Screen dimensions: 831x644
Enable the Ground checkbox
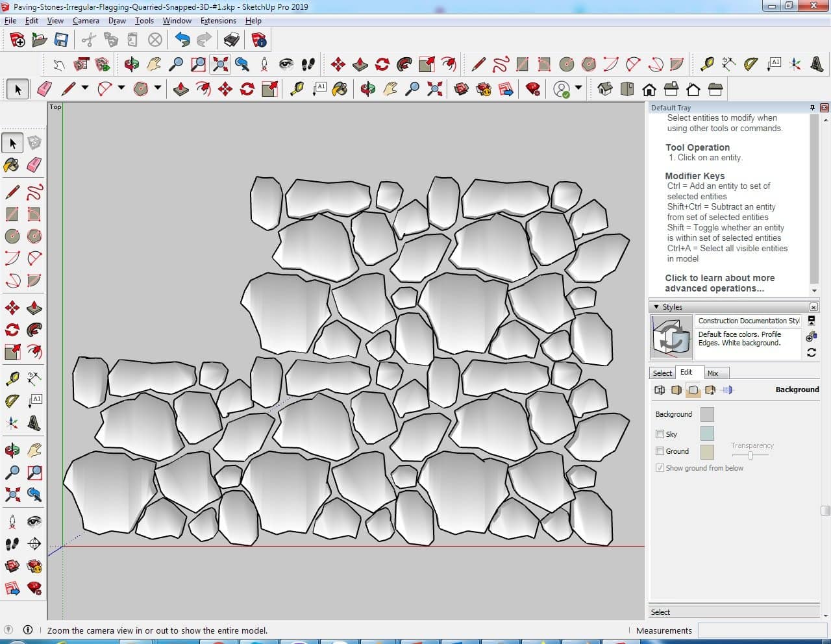[660, 451]
